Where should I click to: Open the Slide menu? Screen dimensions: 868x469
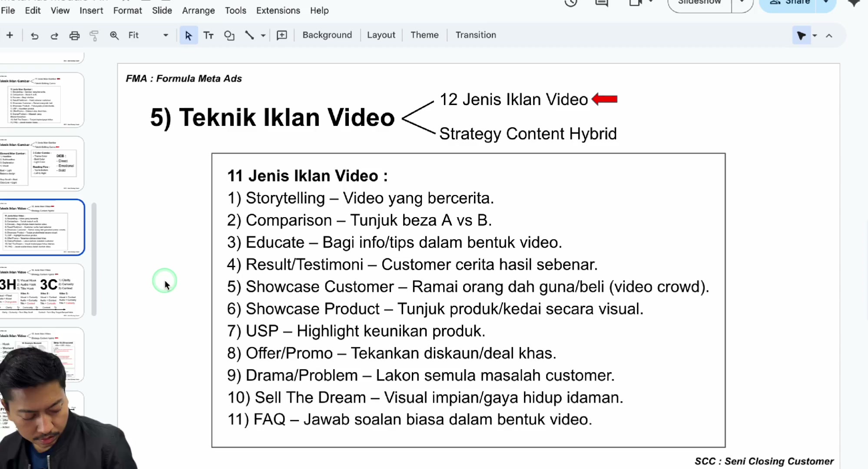coord(162,10)
